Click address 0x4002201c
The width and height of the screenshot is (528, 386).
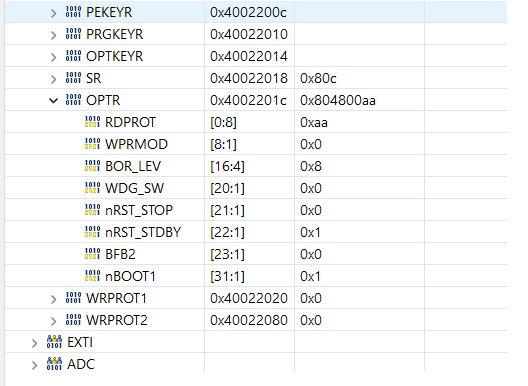(249, 100)
